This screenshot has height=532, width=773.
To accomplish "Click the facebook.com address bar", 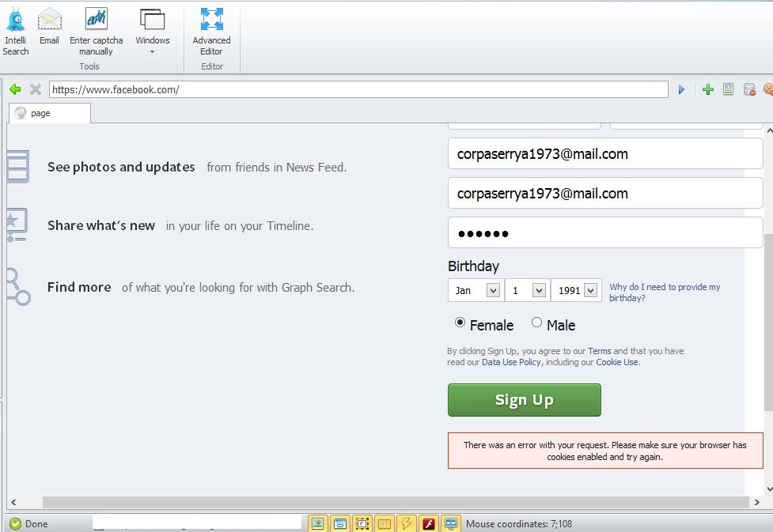I will pos(358,89).
